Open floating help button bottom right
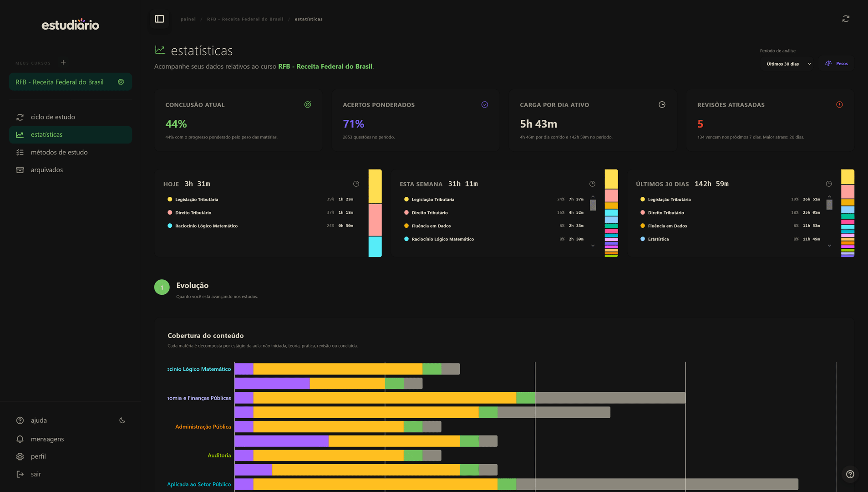Screen dimensions: 868x492 click(x=850, y=474)
